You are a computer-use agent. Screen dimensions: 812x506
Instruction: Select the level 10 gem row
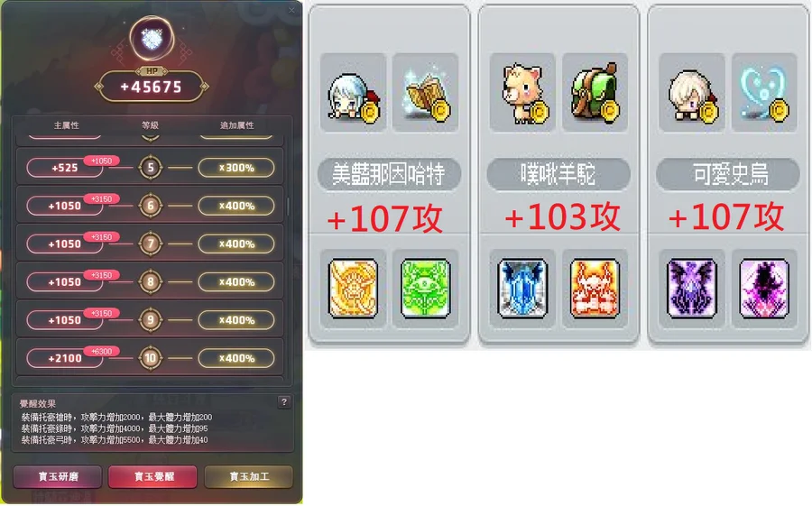pyautogui.click(x=150, y=357)
